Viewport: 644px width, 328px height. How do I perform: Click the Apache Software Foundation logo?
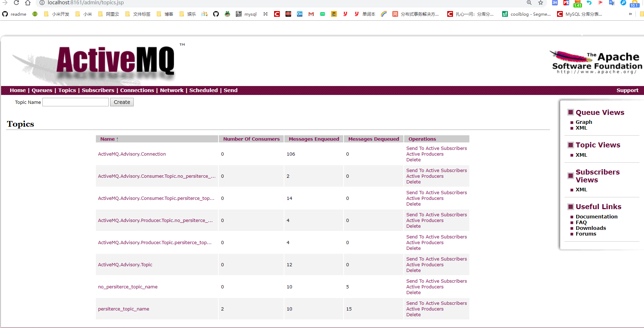(596, 62)
